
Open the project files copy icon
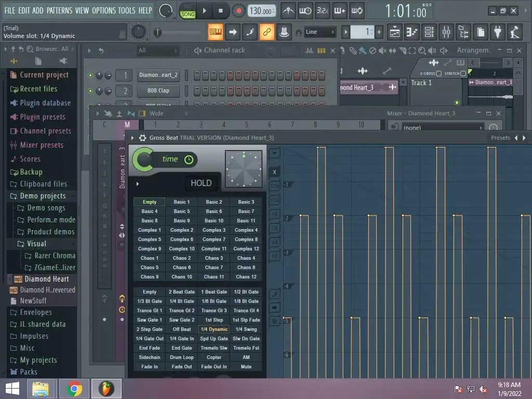click(481, 32)
